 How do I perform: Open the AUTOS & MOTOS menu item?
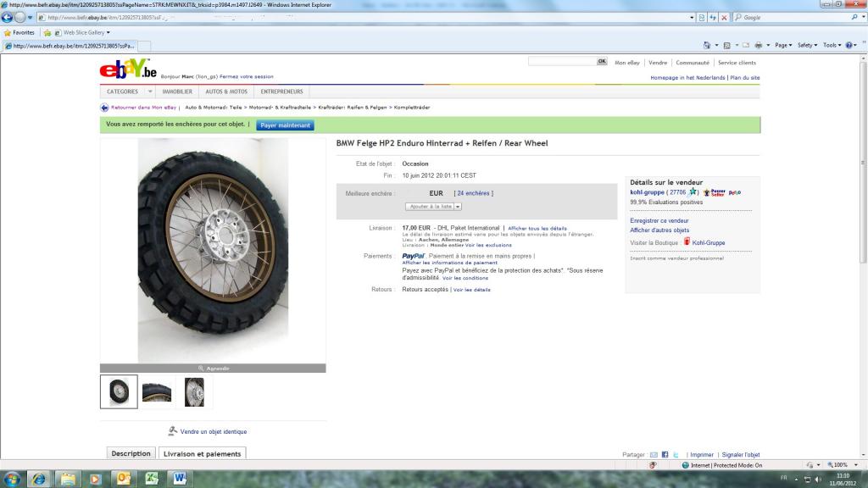click(226, 91)
